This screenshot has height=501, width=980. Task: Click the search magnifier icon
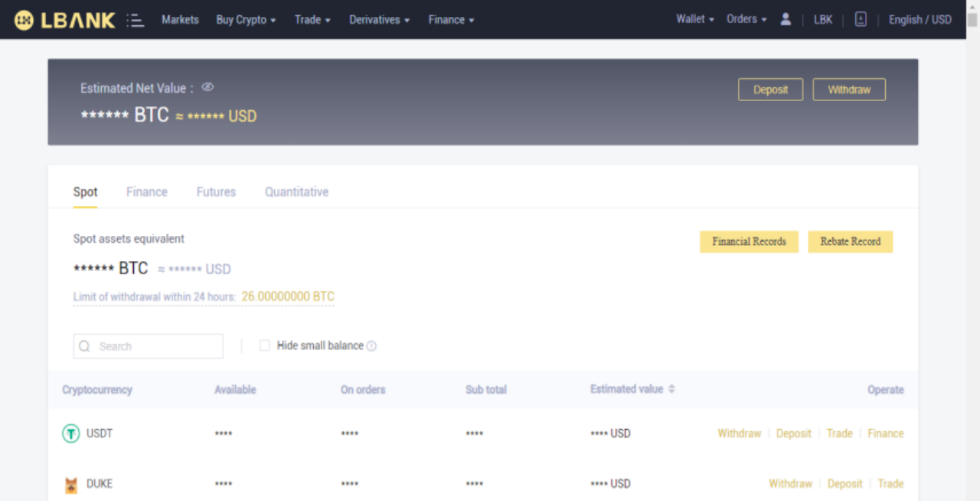click(85, 346)
